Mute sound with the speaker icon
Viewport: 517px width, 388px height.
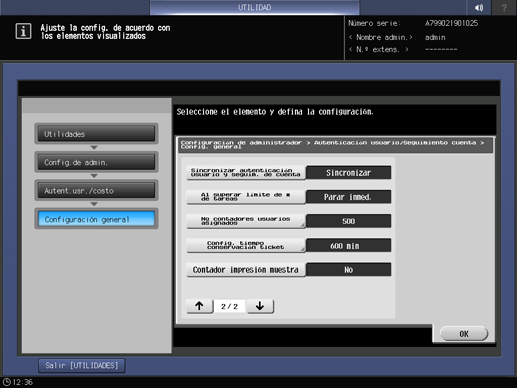tap(479, 7)
